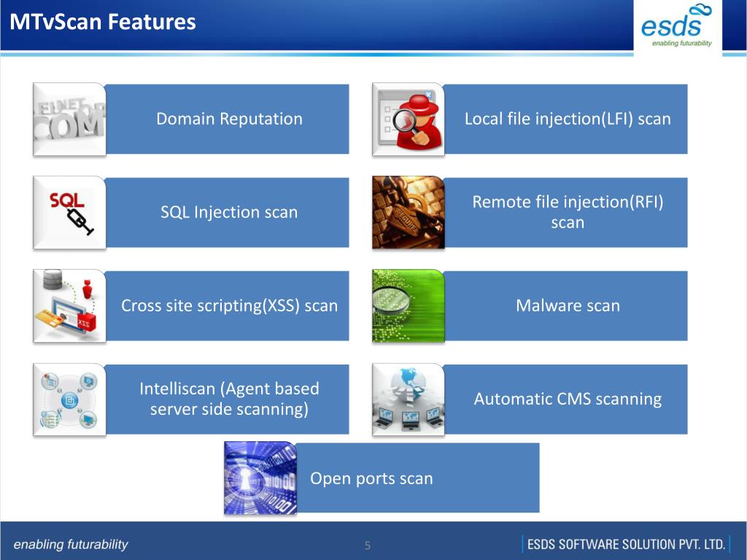747x560 pixels.
Task: Click the LFI red-hat detective icon
Action: tap(409, 119)
